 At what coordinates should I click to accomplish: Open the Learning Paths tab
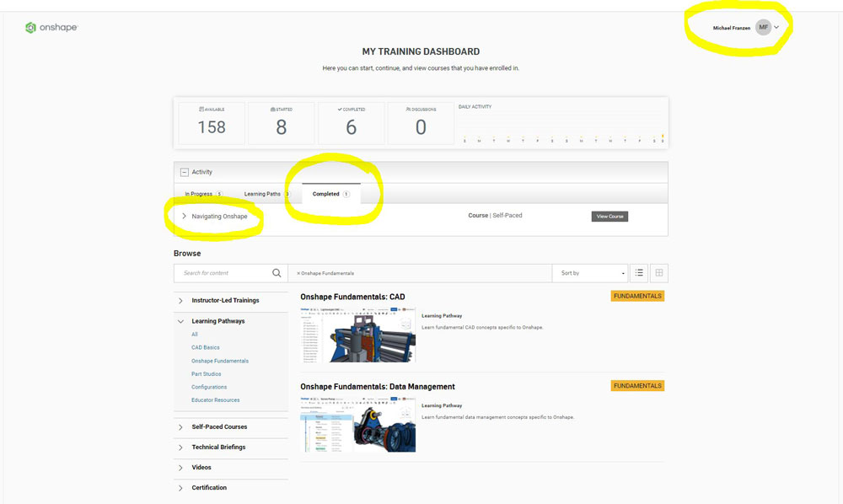point(266,194)
